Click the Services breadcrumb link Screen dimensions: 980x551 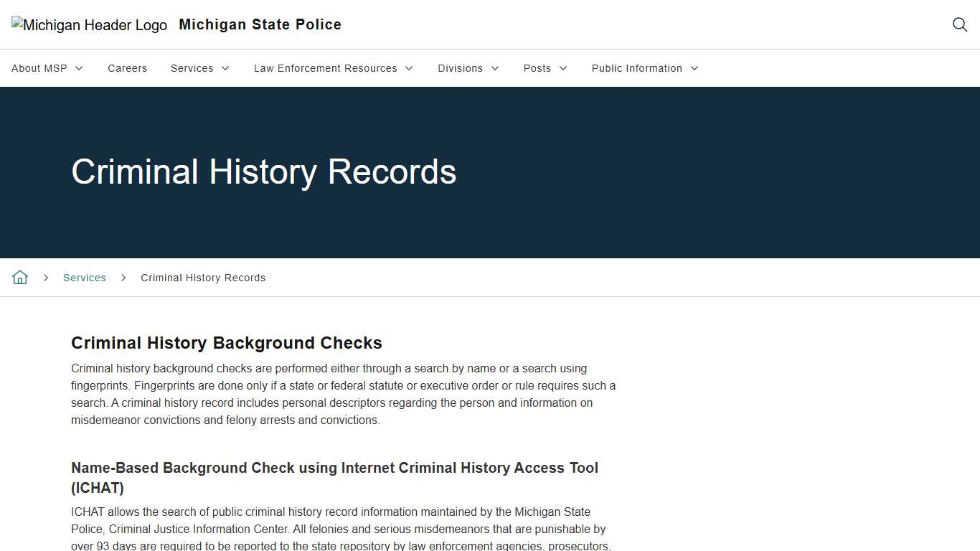pos(84,277)
